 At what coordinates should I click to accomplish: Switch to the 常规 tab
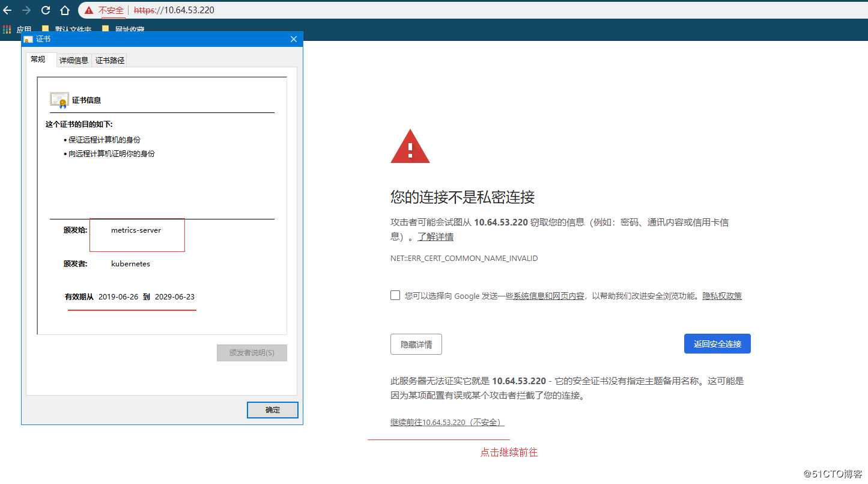click(38, 60)
